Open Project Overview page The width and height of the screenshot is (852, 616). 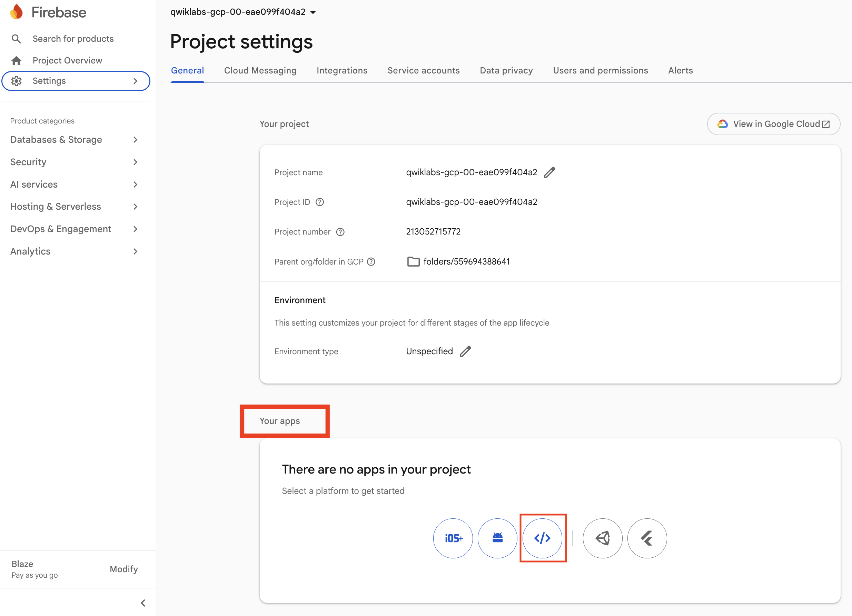click(x=67, y=60)
